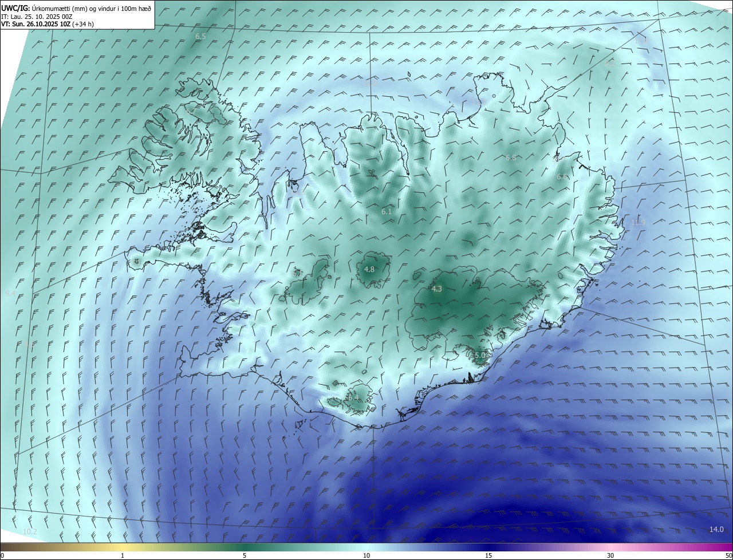The width and height of the screenshot is (733, 560).
Task: Click the 4.3 value on Vatnajökull glacier
Action: pyautogui.click(x=437, y=289)
